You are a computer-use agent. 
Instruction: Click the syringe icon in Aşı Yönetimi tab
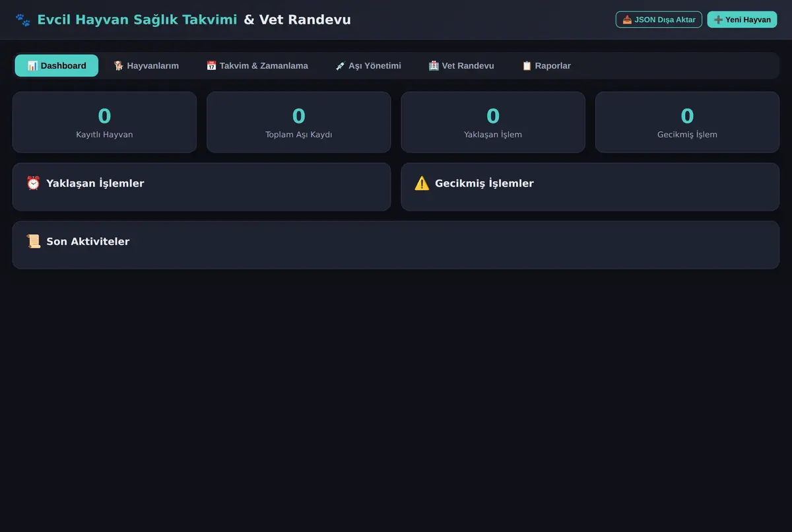pos(341,65)
